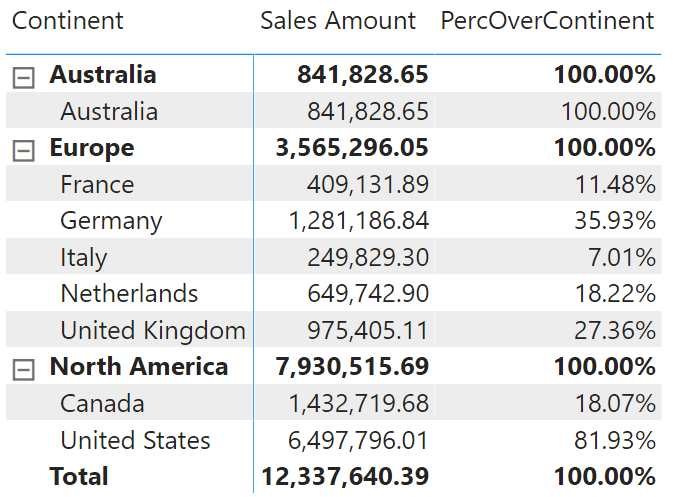Select the Canada row

click(x=333, y=403)
